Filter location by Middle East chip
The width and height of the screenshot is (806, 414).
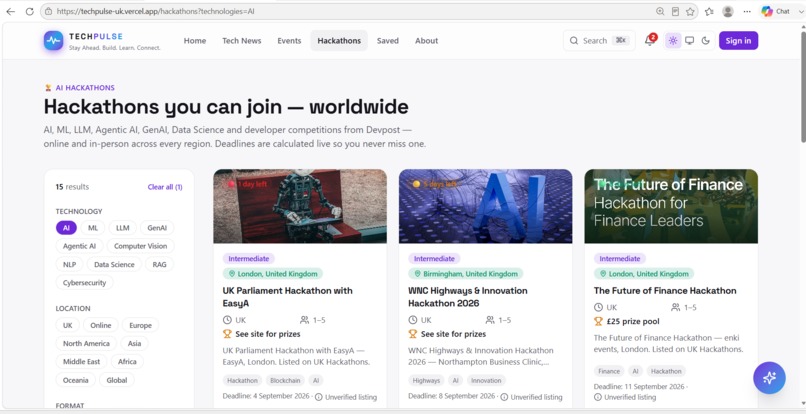click(x=81, y=362)
